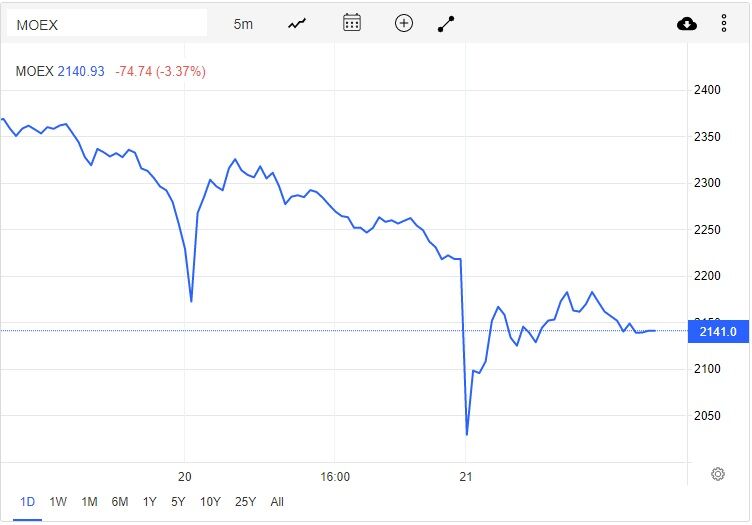Screen dimensions: 752x525
Task: Click the cloud download icon
Action: [x=687, y=23]
